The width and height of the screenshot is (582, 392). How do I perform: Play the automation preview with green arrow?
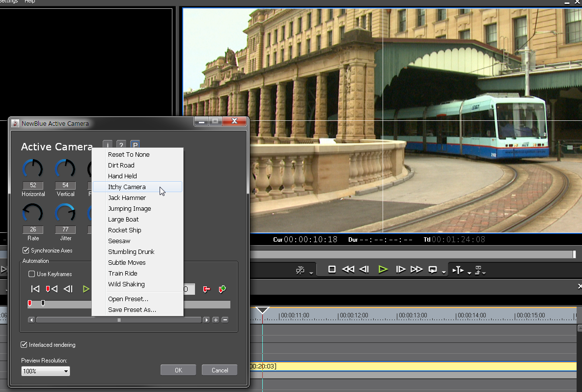coord(86,289)
